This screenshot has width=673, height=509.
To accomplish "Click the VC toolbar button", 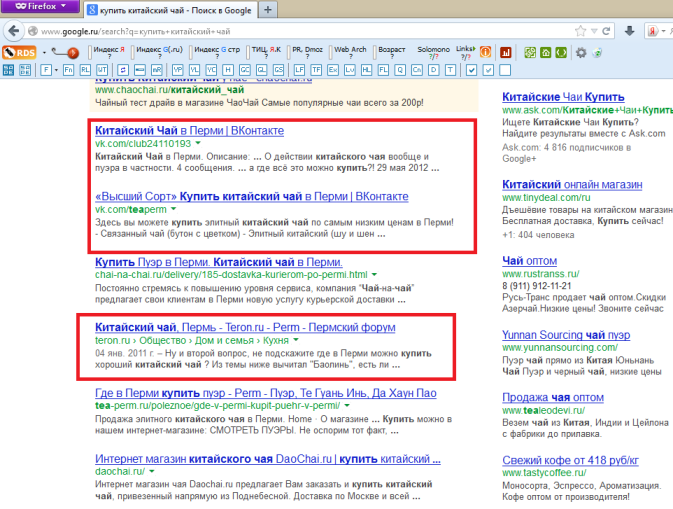I will click(x=211, y=70).
